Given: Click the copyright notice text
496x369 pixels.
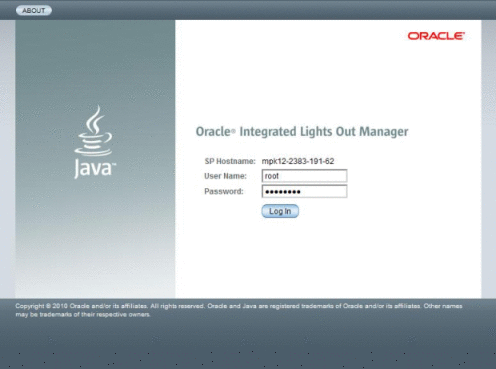Looking at the screenshot, I should pyautogui.click(x=239, y=310).
